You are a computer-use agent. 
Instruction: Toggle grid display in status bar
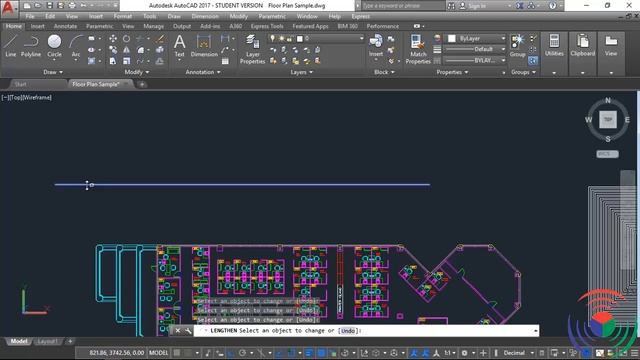pos(177,353)
